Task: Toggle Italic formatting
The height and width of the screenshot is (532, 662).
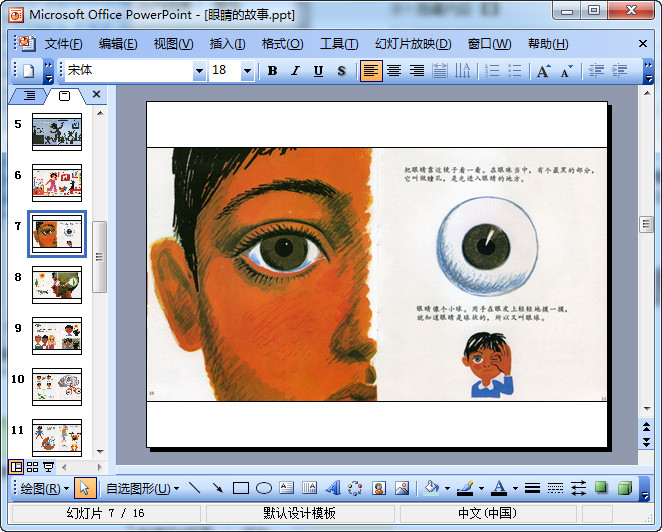Action: pos(295,71)
